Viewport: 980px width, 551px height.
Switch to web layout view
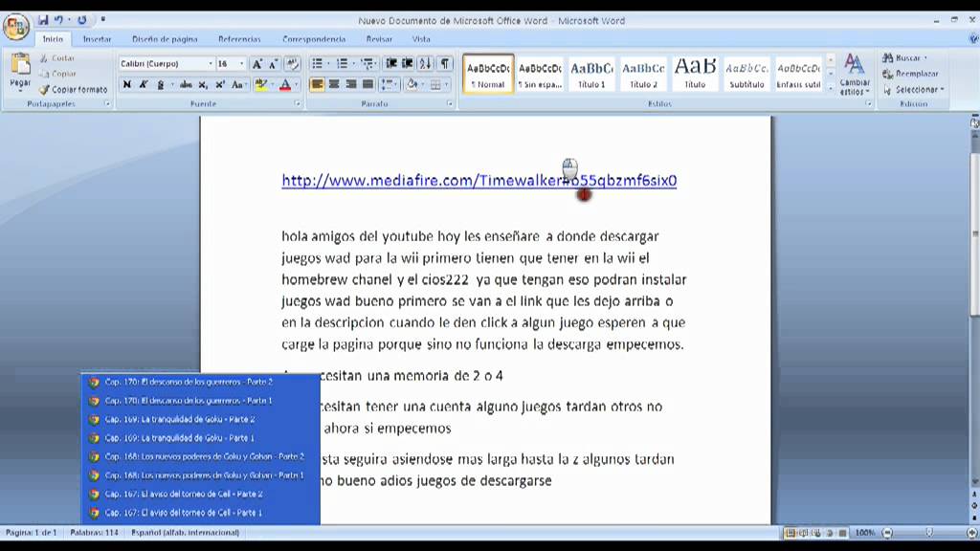816,533
